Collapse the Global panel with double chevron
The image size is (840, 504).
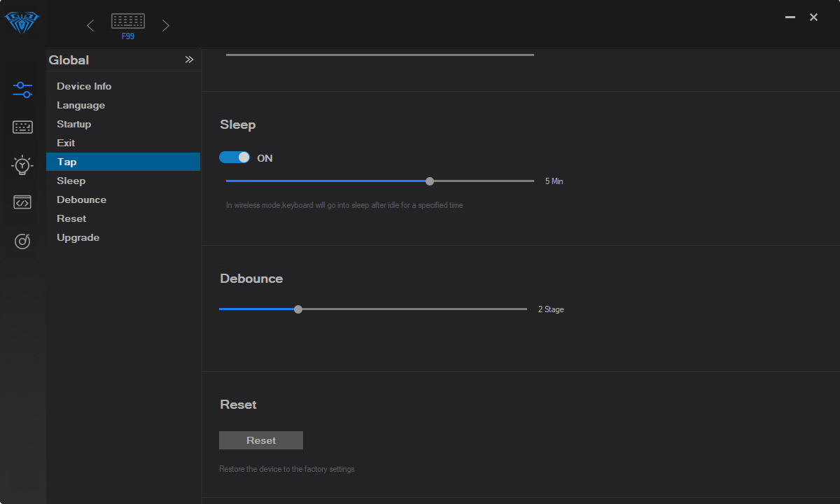189,60
